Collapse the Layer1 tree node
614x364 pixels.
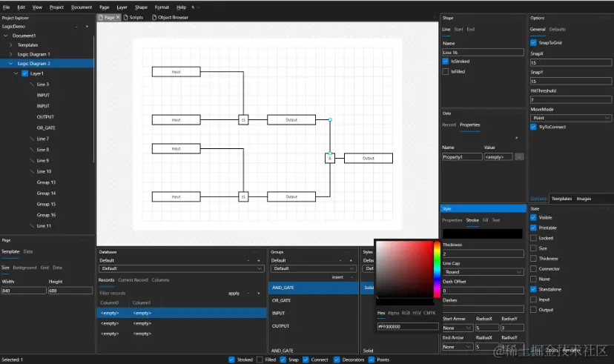[x=16, y=73]
